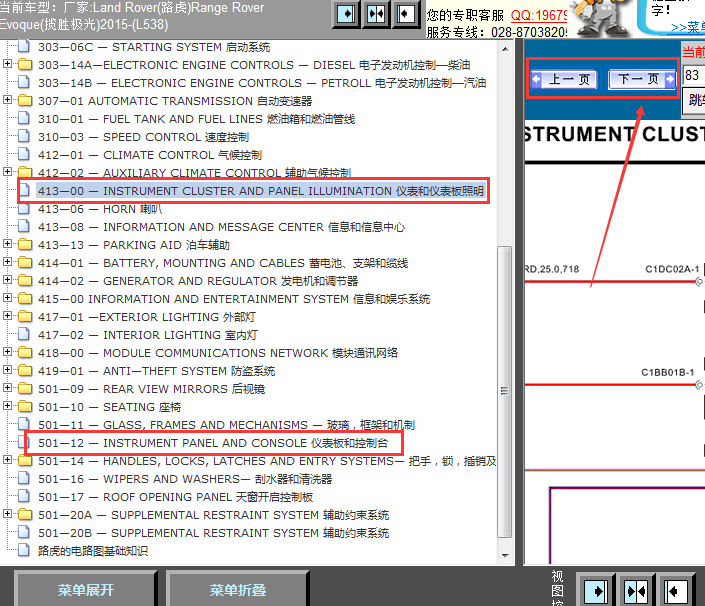The width and height of the screenshot is (705, 606).
Task: Expand the 414-02 Generator and Regulator node
Action: 7,280
